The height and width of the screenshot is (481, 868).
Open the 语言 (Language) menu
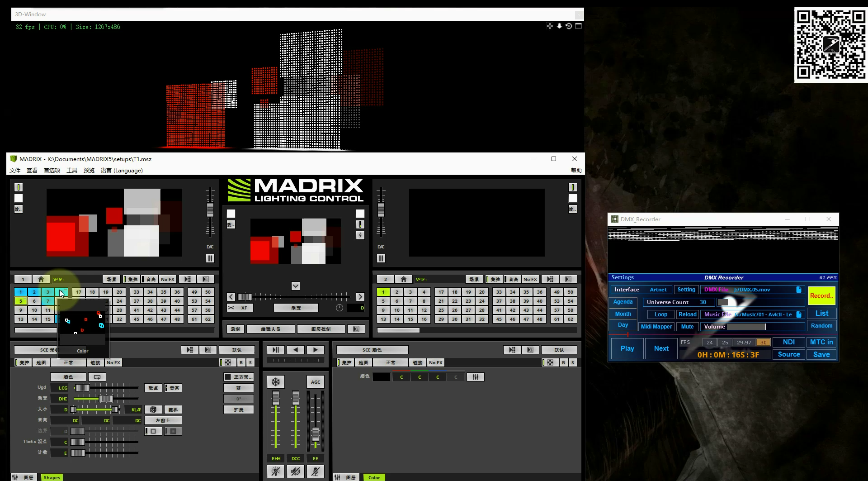122,171
